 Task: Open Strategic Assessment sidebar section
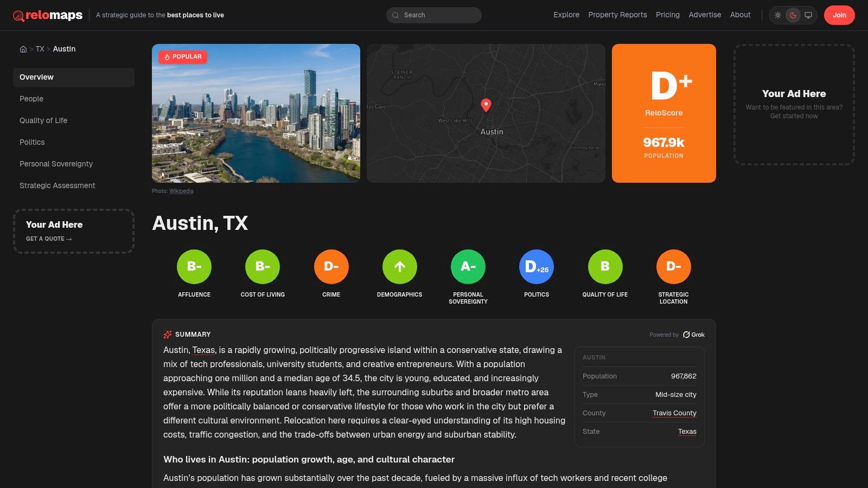pyautogui.click(x=74, y=185)
